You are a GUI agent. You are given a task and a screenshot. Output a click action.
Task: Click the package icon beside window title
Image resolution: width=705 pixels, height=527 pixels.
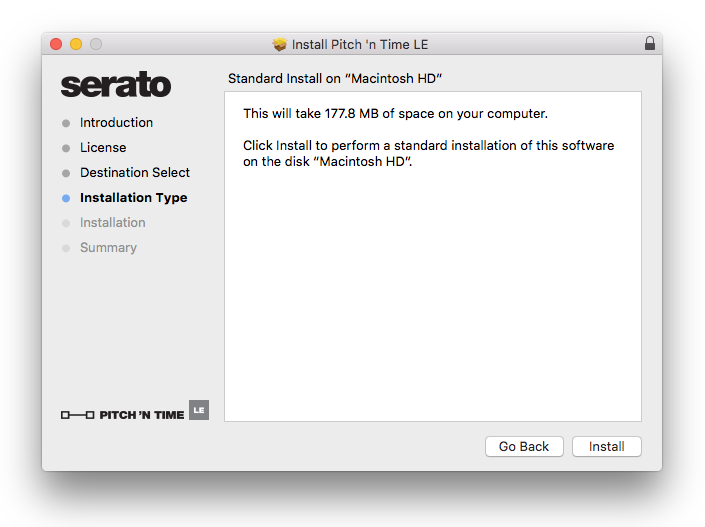pos(279,45)
